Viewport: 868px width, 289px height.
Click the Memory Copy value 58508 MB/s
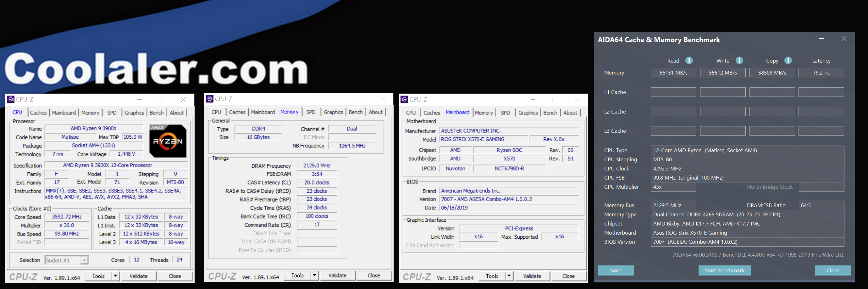coord(772,73)
